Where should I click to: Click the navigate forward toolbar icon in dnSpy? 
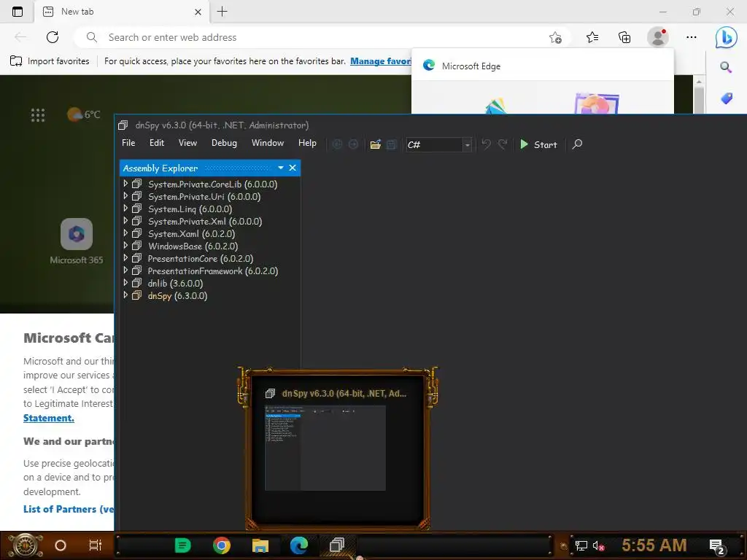pyautogui.click(x=353, y=144)
